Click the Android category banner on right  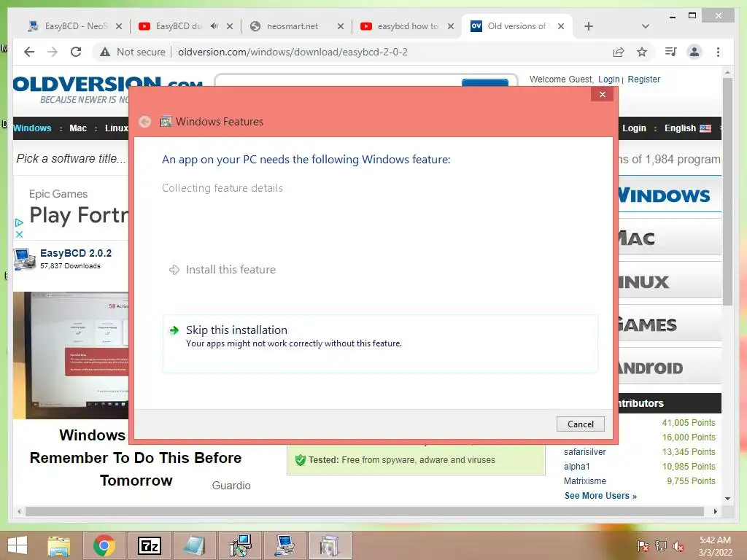[x=670, y=367]
